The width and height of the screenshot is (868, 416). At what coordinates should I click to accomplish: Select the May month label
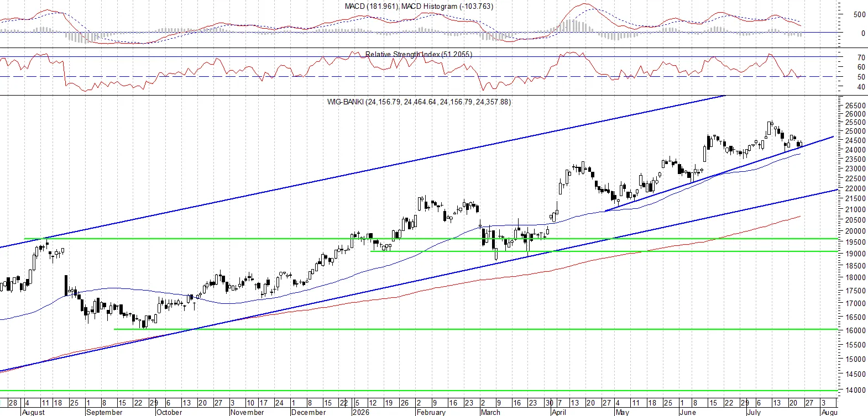[623, 412]
